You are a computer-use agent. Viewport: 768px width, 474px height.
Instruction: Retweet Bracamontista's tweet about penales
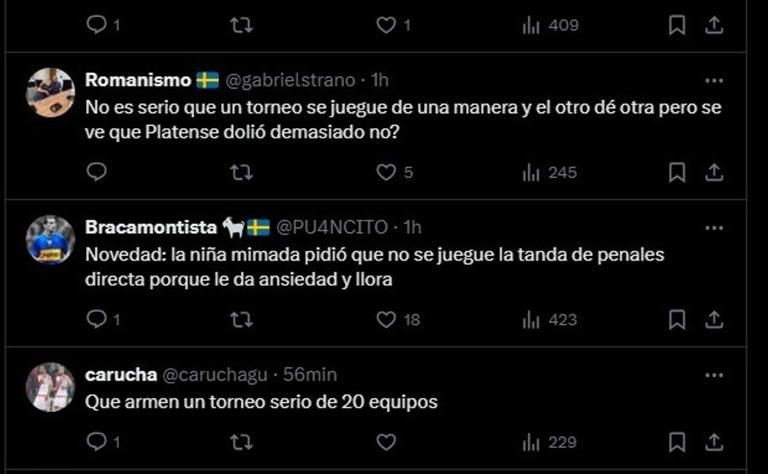[241, 319]
